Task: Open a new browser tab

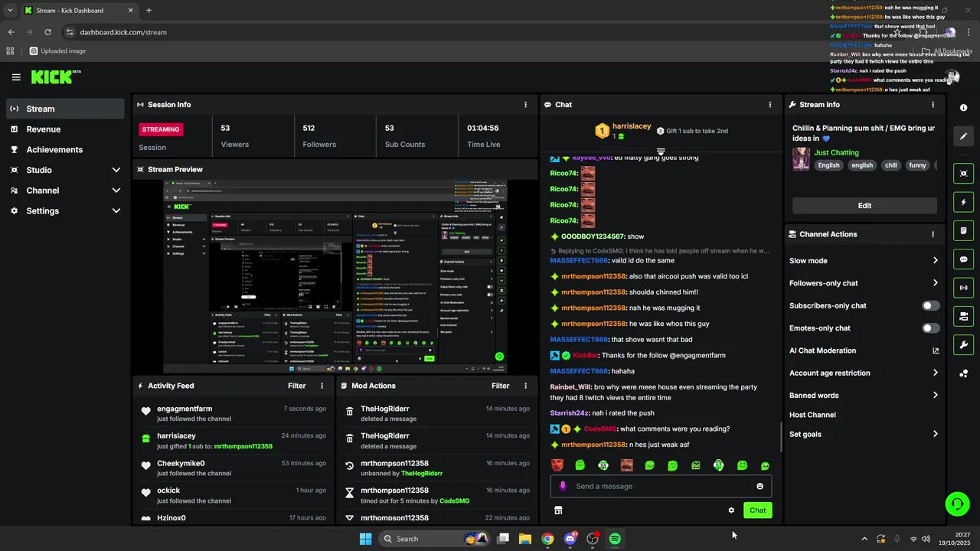Action: tap(149, 11)
